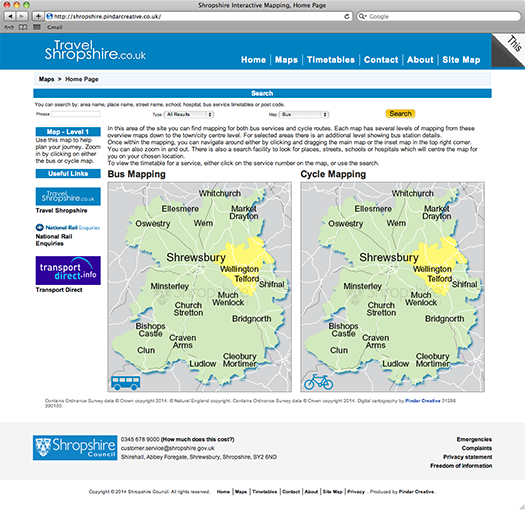Click the transport direct.info banner

[68, 271]
